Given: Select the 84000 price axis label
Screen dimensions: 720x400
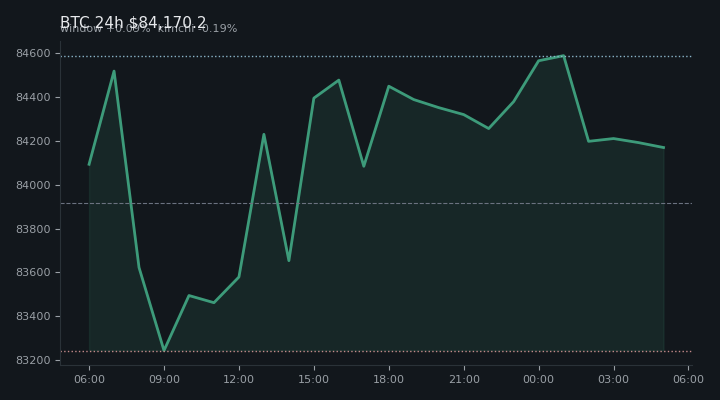Looking at the screenshot, I should coord(33,185).
